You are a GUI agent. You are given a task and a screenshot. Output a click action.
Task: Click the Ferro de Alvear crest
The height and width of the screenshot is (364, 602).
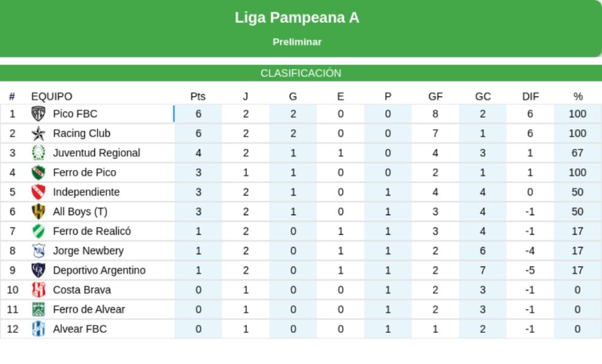38,309
